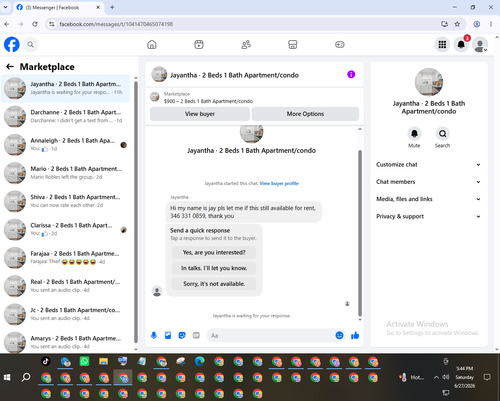Click the browser reload icon

[x=35, y=24]
